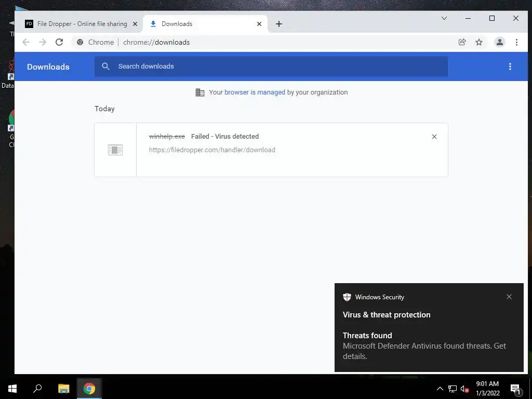
Task: Select the Downloads tab
Action: pyautogui.click(x=205, y=24)
